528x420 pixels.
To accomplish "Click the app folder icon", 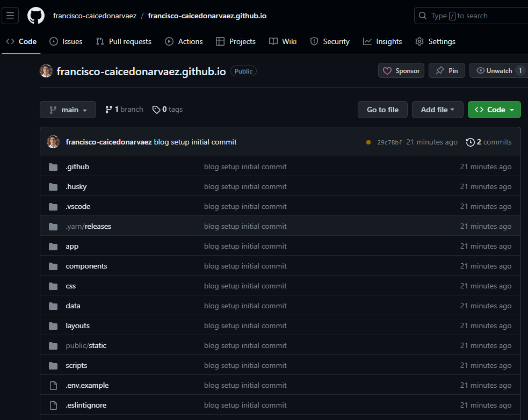I will click(53, 246).
